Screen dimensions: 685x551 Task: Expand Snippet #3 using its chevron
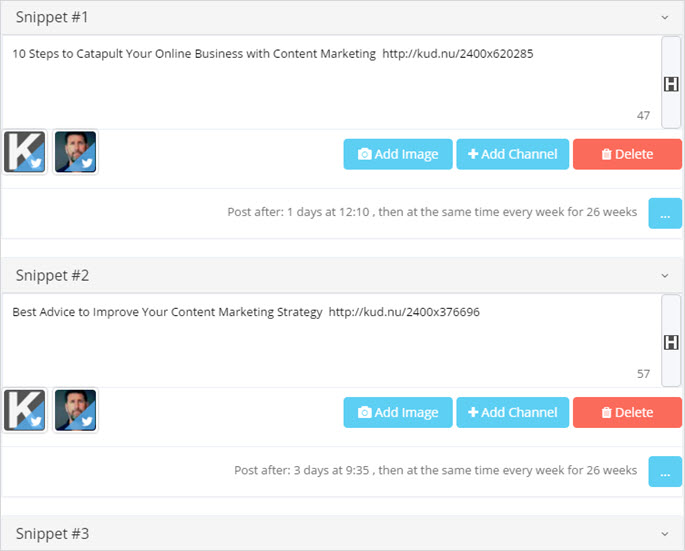point(665,534)
